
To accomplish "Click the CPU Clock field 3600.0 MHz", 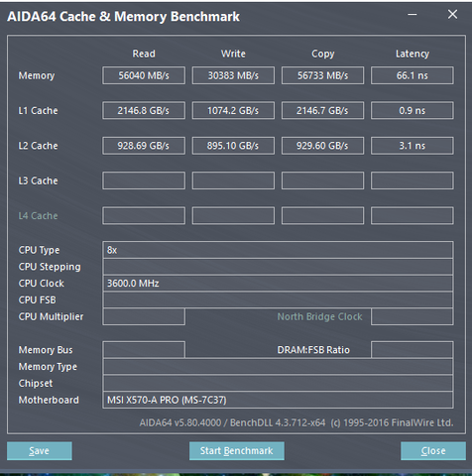I will (278, 284).
